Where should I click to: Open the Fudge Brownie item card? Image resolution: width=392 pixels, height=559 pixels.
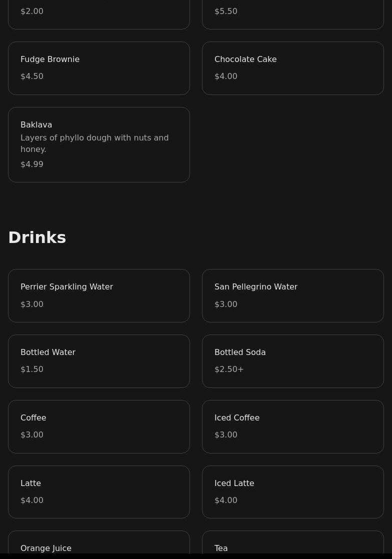[x=99, y=68]
